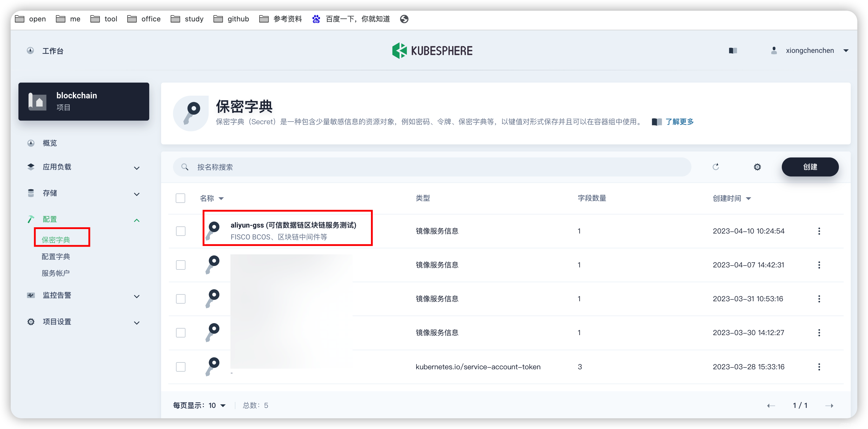Check the row created 2023-03-30 14:12:27
This screenshot has width=868, height=429.
[x=181, y=333]
